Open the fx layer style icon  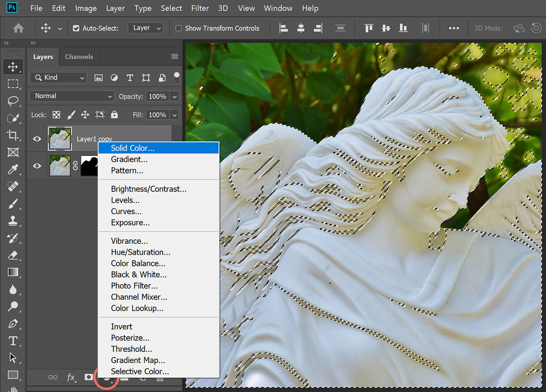(x=71, y=377)
